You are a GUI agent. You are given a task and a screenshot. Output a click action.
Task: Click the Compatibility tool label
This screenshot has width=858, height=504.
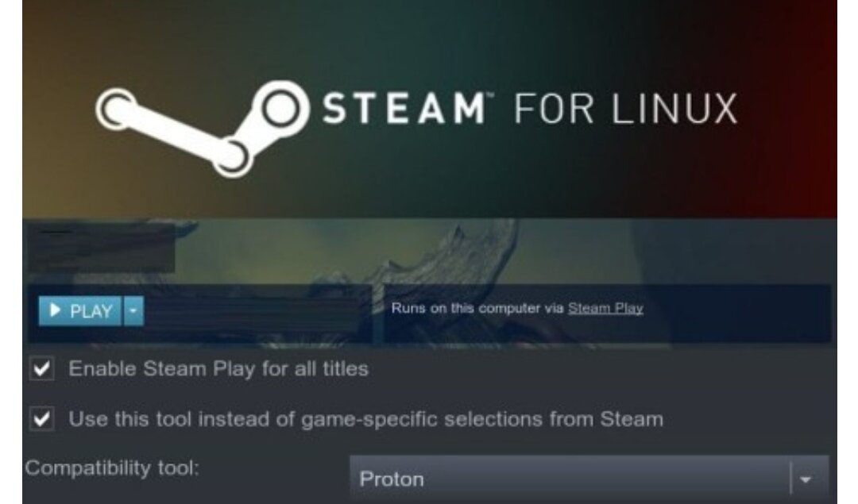tap(112, 468)
